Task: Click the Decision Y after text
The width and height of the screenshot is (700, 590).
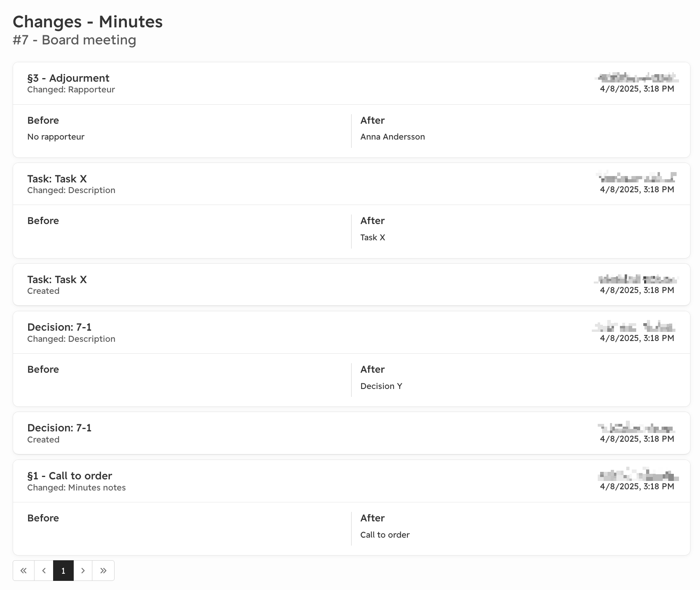Action: [x=381, y=386]
